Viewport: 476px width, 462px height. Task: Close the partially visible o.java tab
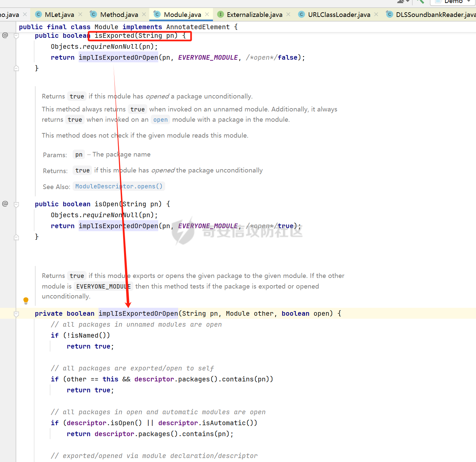tap(25, 14)
